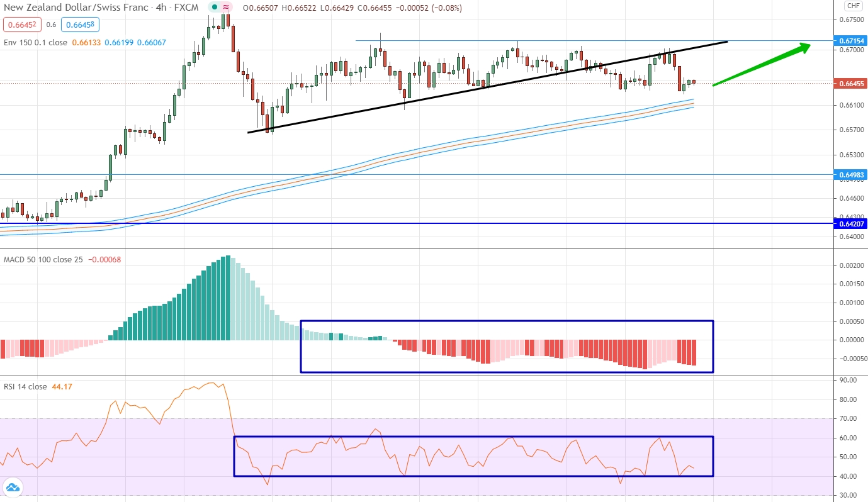Click the RSI axis value 40.00
This screenshot has height=502, width=868.
(848, 476)
